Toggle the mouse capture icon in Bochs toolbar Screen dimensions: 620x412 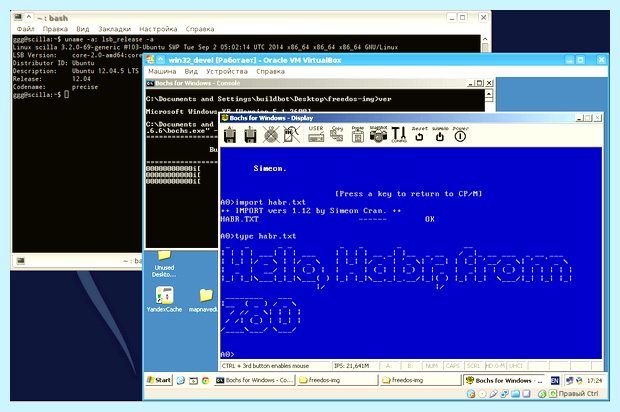pyautogui.click(x=291, y=135)
